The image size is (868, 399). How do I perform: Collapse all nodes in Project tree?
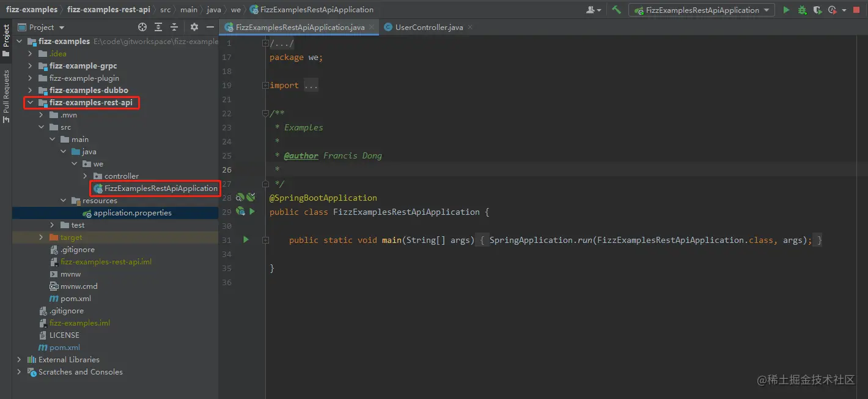click(x=174, y=27)
